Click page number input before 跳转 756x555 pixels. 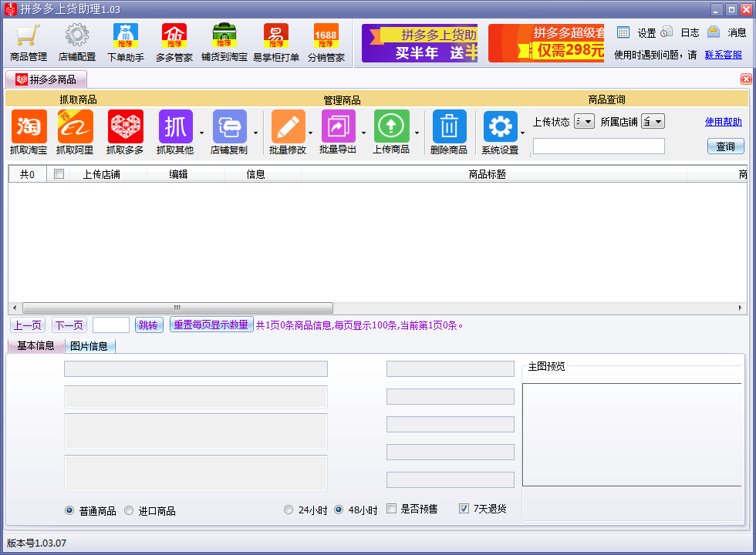tap(111, 325)
